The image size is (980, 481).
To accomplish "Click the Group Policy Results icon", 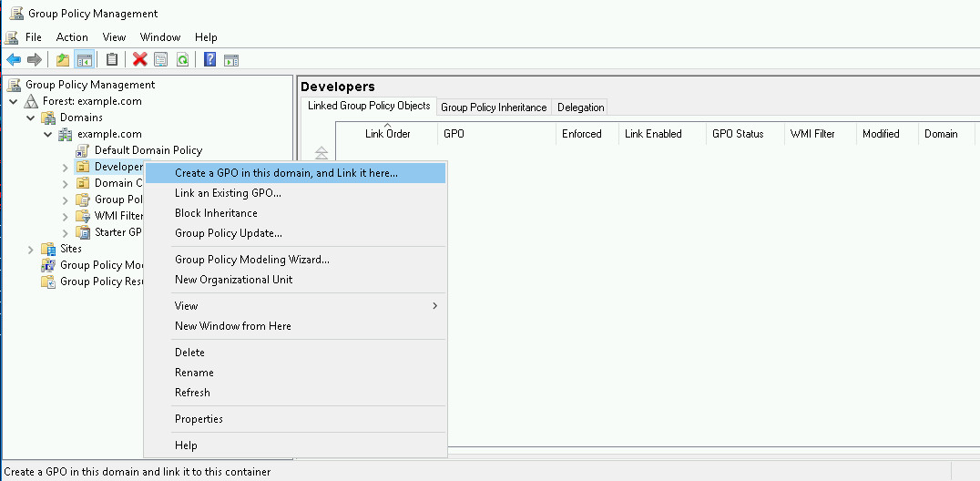I will 48,281.
